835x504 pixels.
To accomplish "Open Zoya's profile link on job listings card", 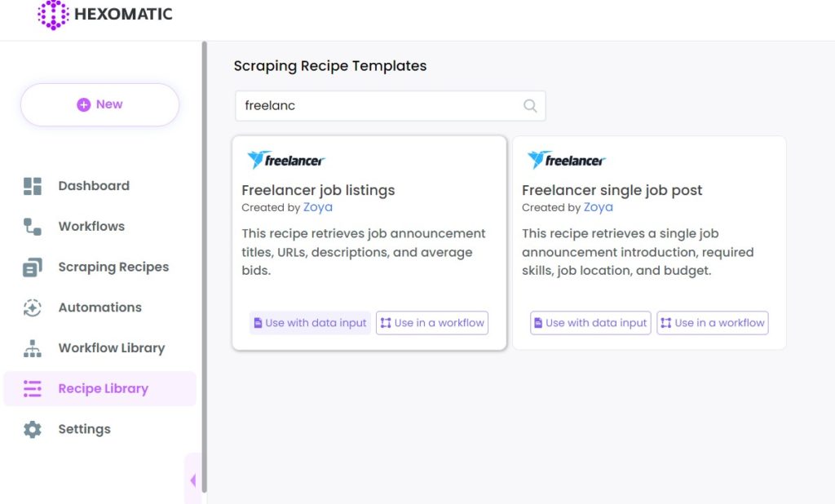I will point(318,207).
